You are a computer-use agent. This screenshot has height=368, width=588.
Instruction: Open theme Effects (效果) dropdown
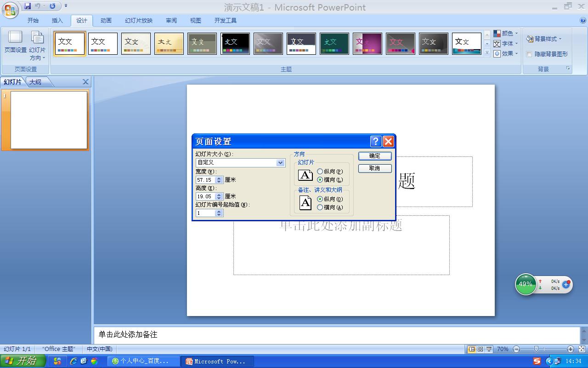click(x=506, y=54)
